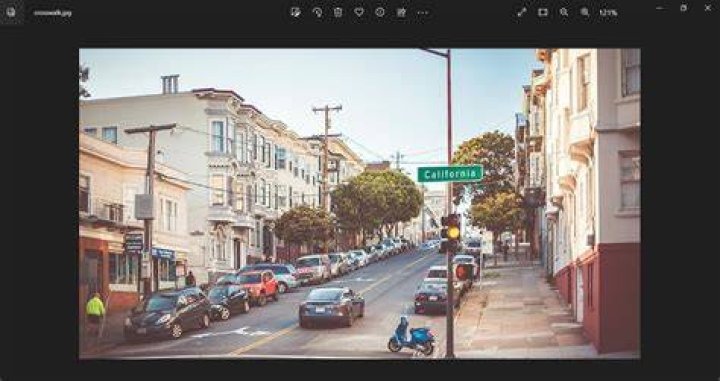
Task: Open the Photos app home icon
Action: [x=11, y=12]
